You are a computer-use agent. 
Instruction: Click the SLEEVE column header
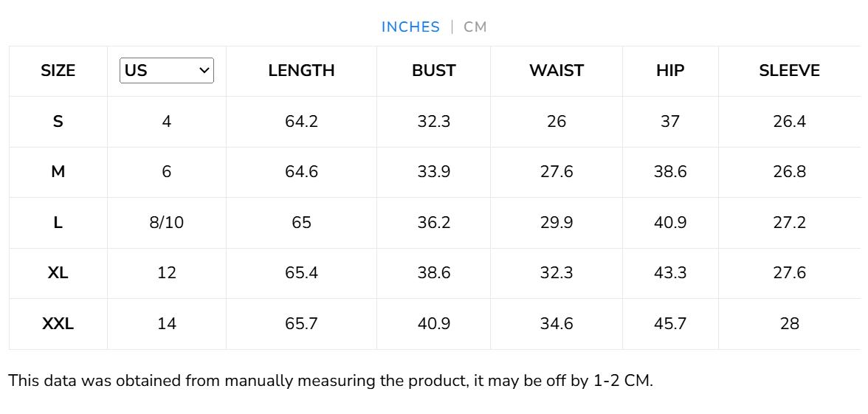pos(789,71)
